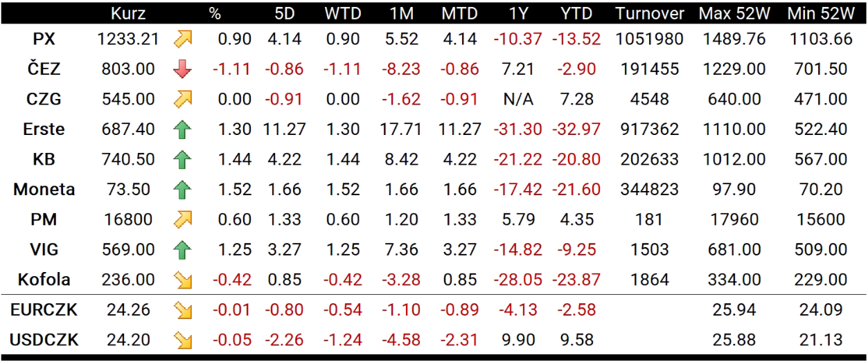Click the Erste row label
This screenshot has height=362, width=868.
pyautogui.click(x=44, y=129)
